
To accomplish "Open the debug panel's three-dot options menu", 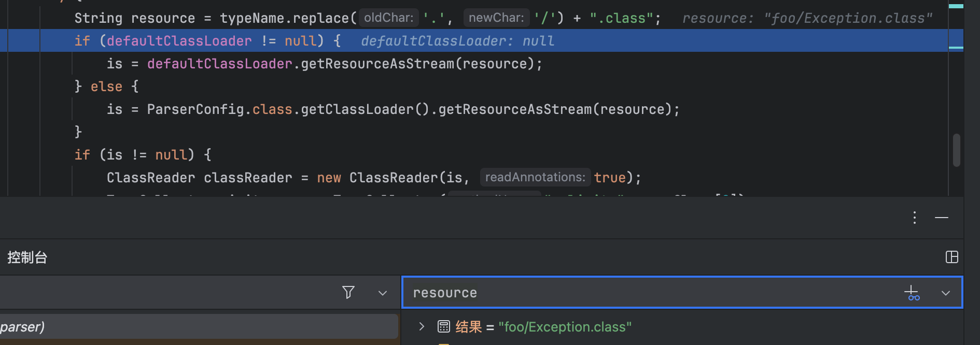I will [915, 218].
